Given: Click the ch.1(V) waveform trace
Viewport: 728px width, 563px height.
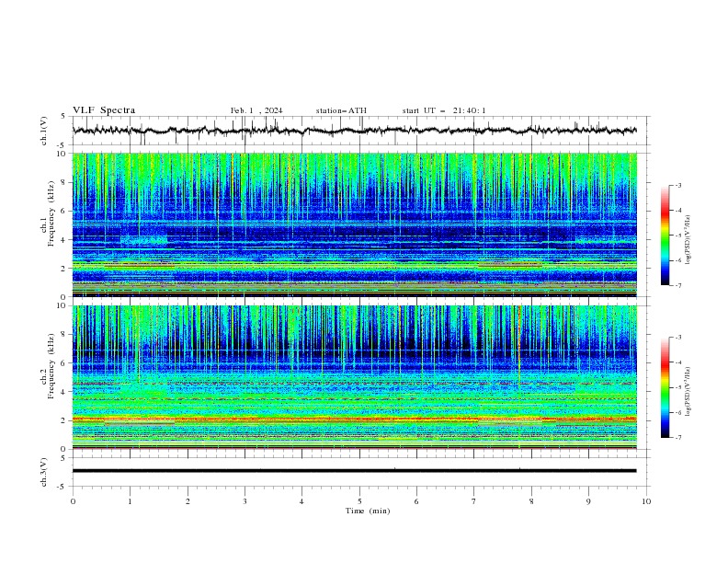Looking at the screenshot, I should pyautogui.click(x=355, y=131).
